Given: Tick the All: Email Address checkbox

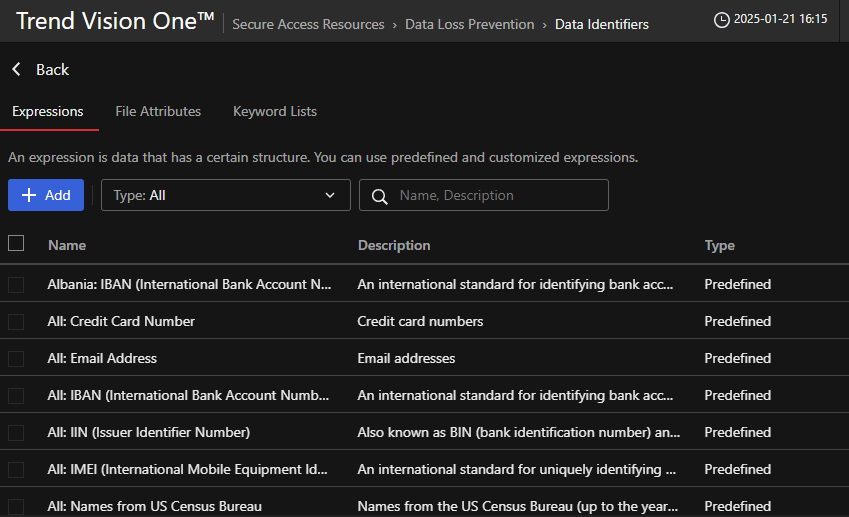Looking at the screenshot, I should click(x=16, y=359).
